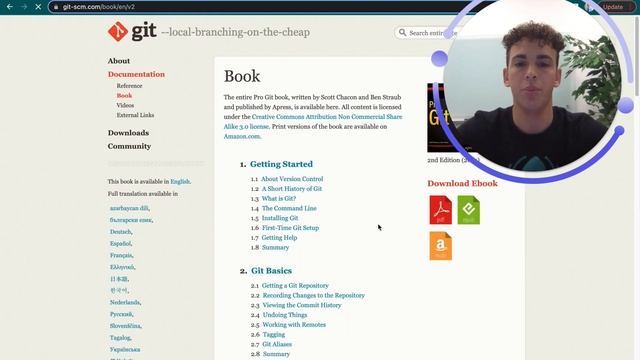Click the browser back arrow
Viewport: 640px width, 360px height.
click(10, 7)
